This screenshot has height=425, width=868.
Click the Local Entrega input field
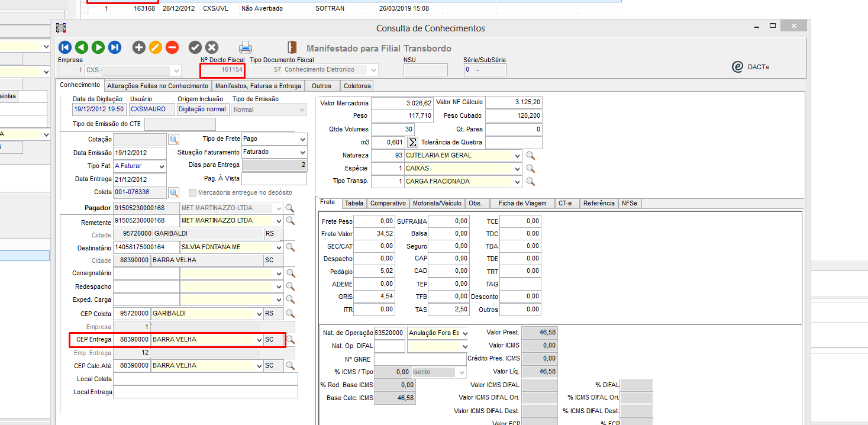(x=205, y=392)
